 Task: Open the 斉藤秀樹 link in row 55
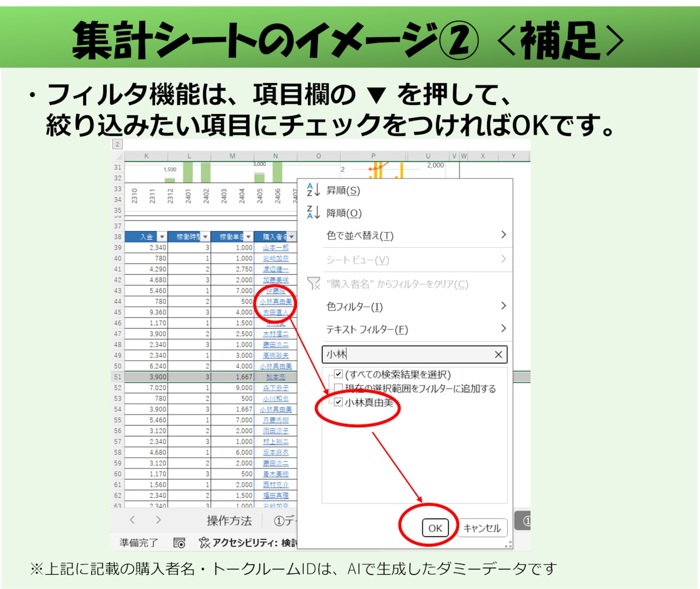(275, 420)
